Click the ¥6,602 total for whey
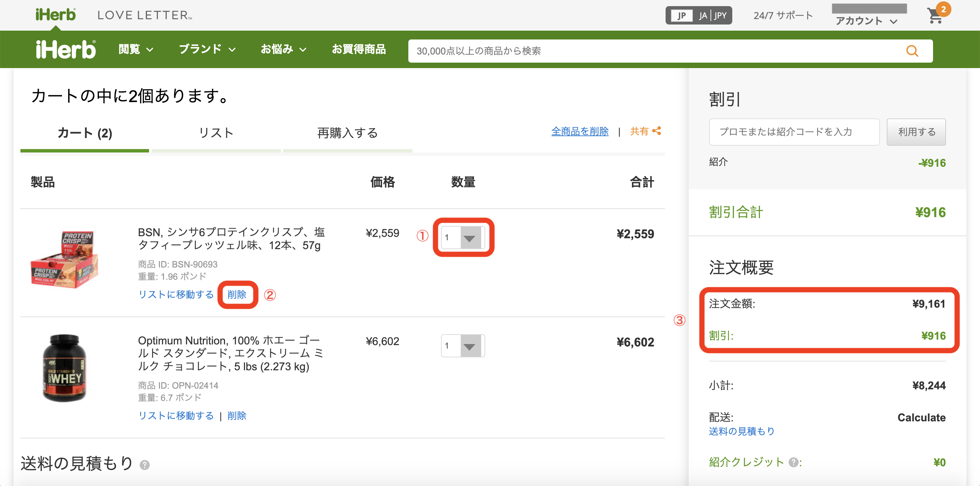The image size is (980, 486). click(635, 342)
